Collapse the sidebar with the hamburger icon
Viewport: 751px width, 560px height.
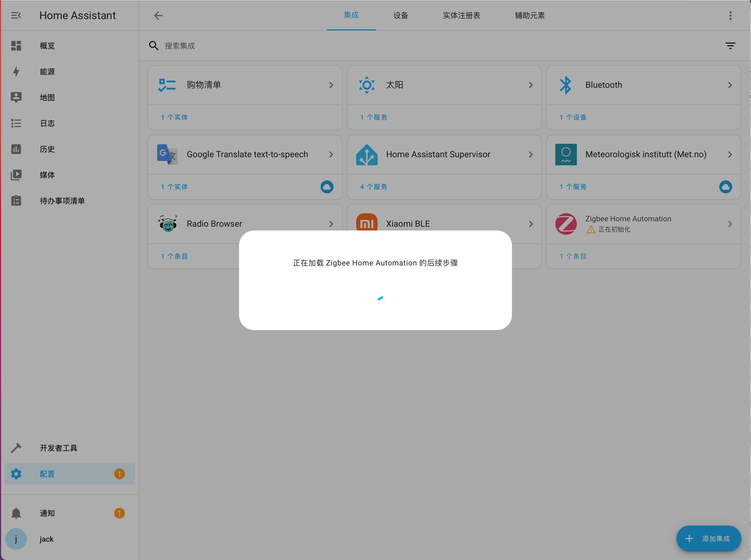point(16,15)
